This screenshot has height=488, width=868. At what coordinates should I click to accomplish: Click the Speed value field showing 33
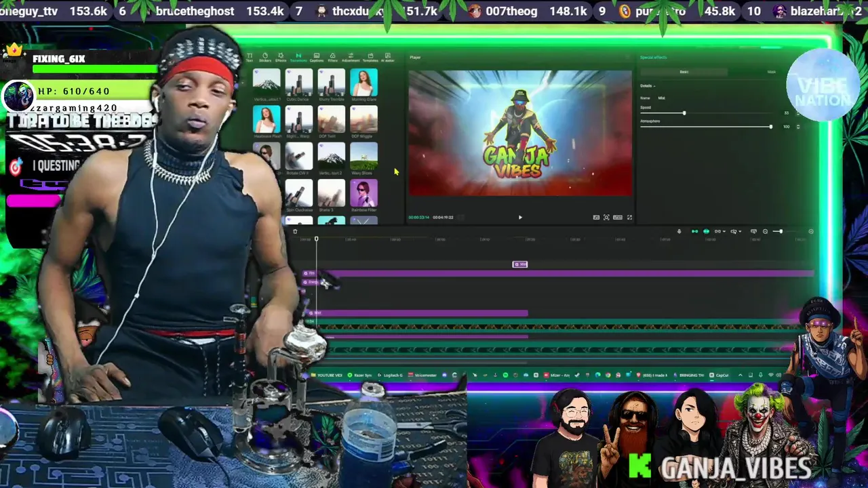[787, 113]
